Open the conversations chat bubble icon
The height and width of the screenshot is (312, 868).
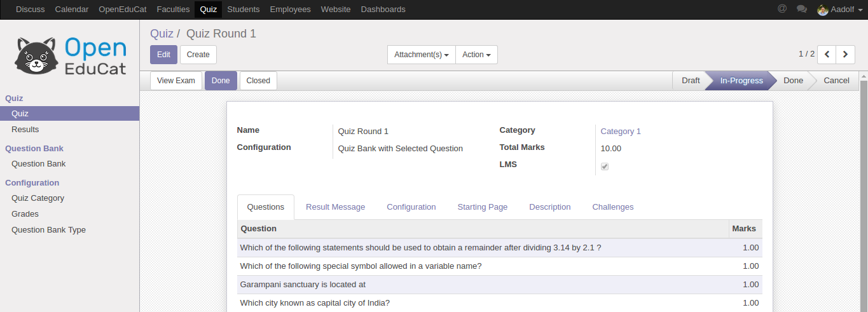click(x=802, y=9)
